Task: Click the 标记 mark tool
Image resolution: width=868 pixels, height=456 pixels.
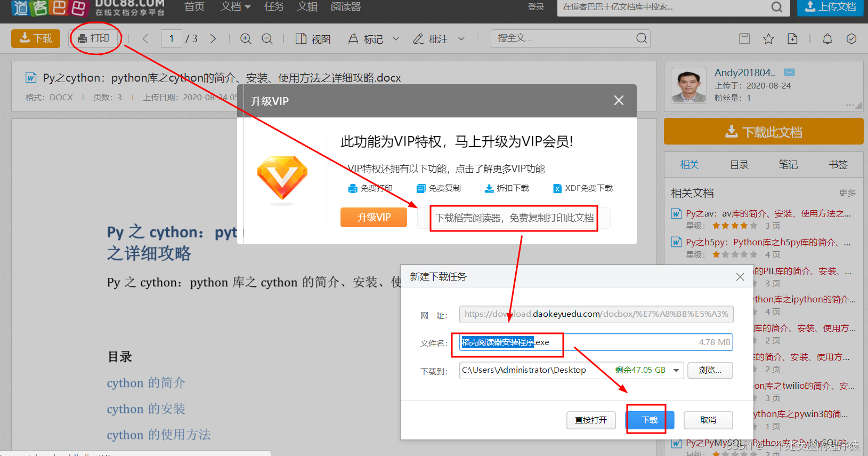Action: tap(366, 39)
